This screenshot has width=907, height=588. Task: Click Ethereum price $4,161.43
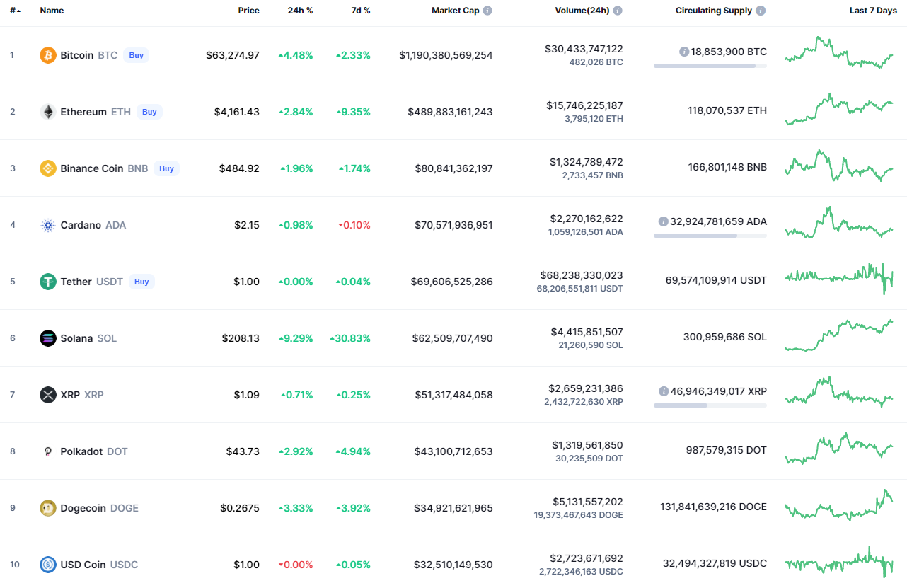[x=237, y=112]
